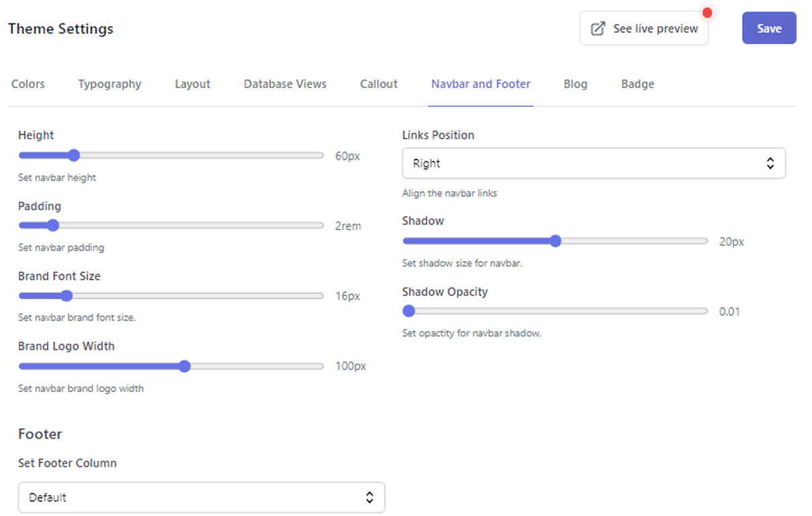Click the Brand Logo Width slider handle
The width and height of the screenshot is (812, 516).
(x=185, y=366)
